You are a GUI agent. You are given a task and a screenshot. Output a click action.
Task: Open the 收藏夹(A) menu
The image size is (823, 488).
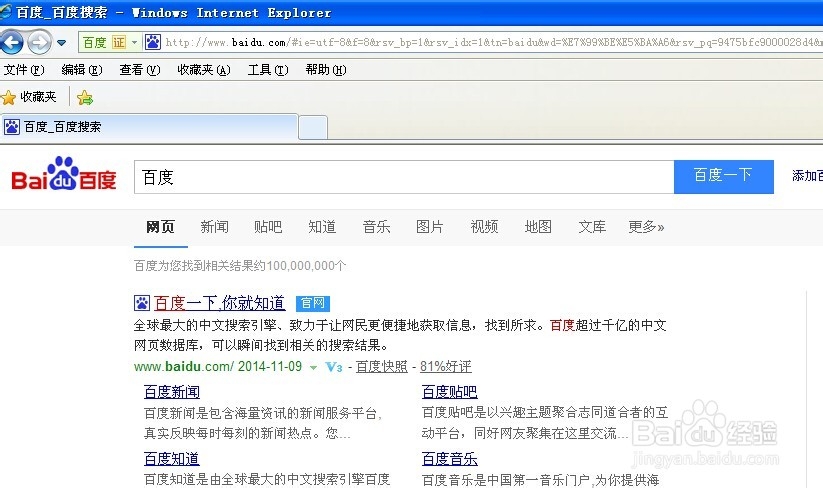(x=204, y=70)
